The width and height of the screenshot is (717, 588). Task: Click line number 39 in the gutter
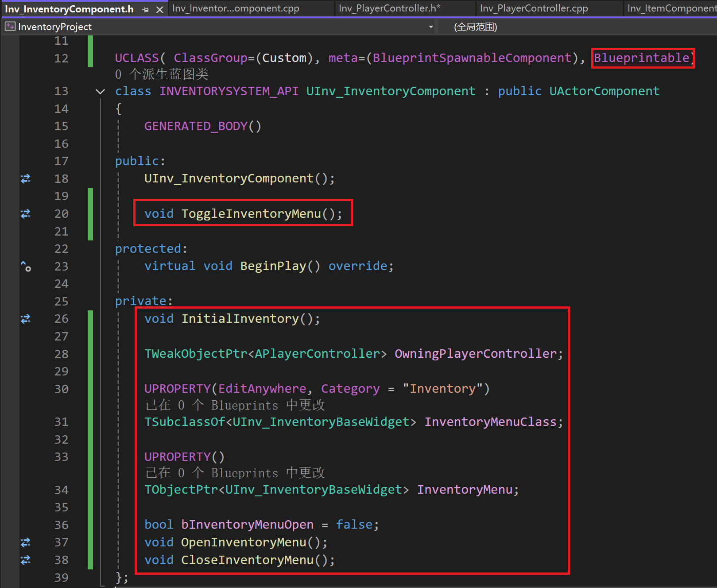pyautogui.click(x=62, y=578)
